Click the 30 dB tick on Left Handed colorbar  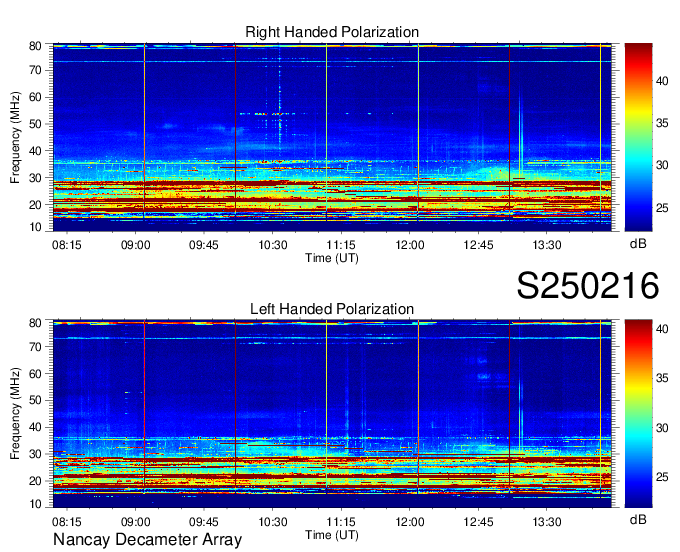(x=662, y=428)
